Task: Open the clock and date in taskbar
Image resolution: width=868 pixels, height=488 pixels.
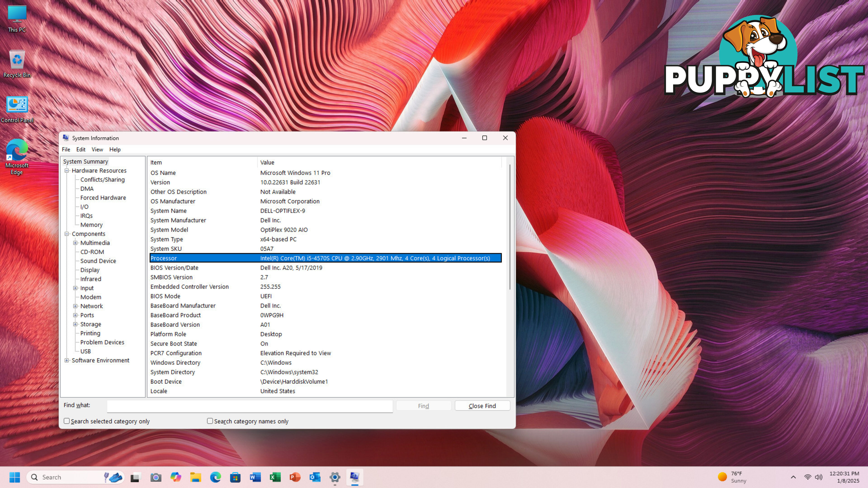Action: tap(844, 477)
